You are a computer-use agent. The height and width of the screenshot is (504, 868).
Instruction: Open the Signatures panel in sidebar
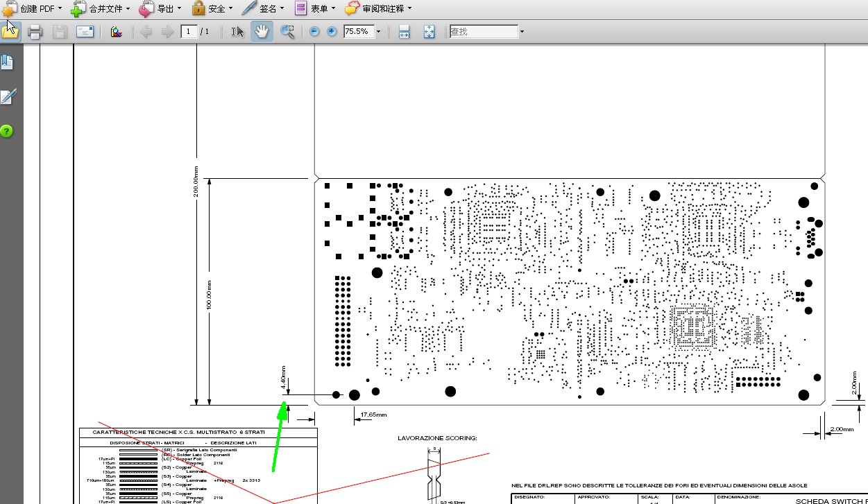click(8, 96)
